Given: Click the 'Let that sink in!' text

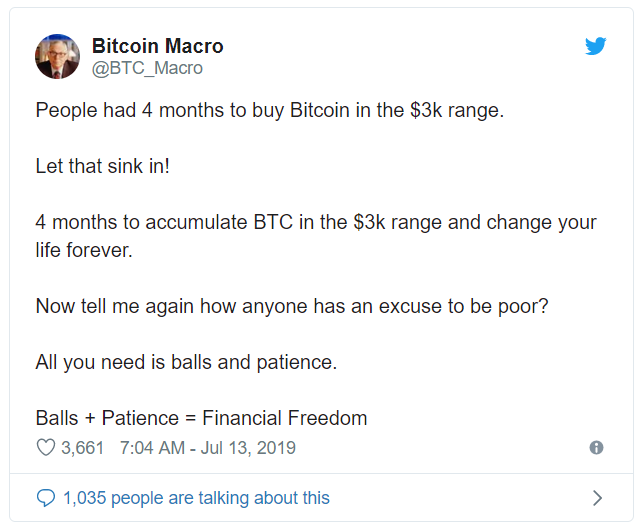Looking at the screenshot, I should click(102, 166).
